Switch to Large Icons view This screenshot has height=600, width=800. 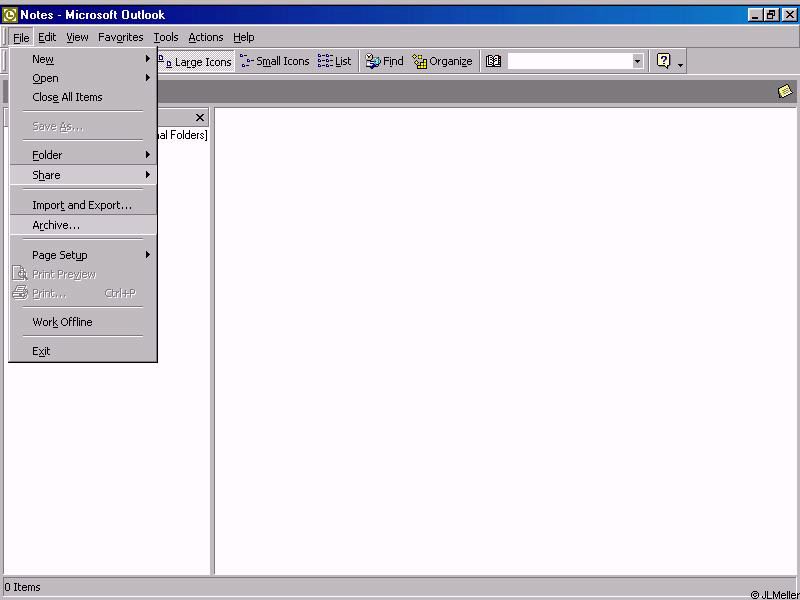click(196, 61)
